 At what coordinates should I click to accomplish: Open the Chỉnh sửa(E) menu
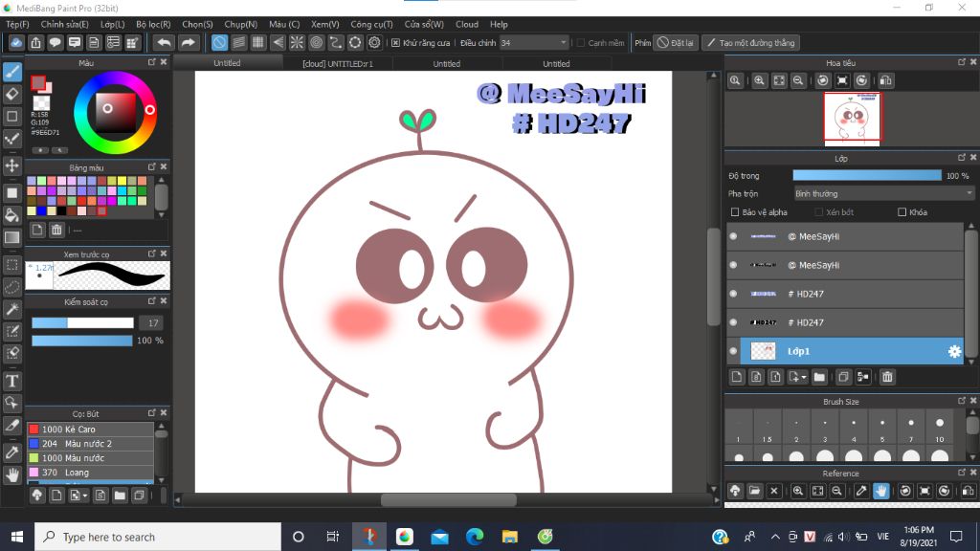(x=64, y=24)
